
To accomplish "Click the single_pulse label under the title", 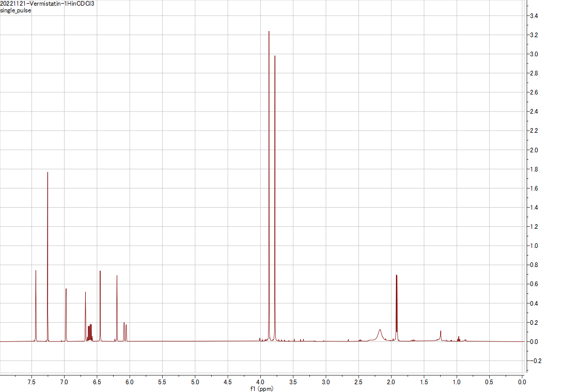I will (15, 10).
